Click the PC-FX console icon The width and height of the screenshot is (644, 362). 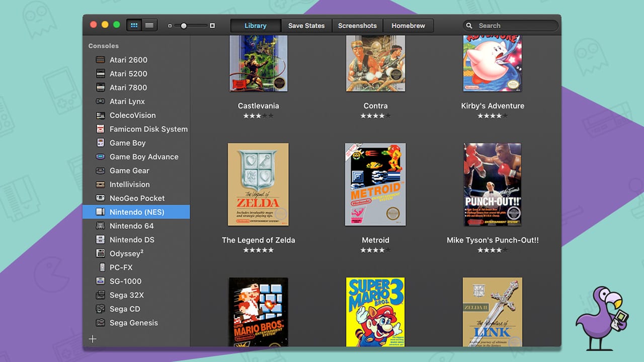pos(100,267)
